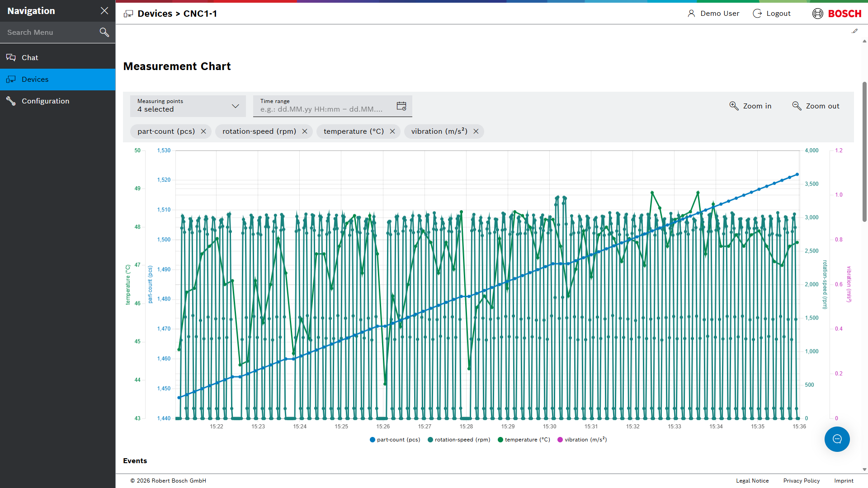Viewport: 868px width, 488px height.
Task: Click the Events section heading
Action: click(x=135, y=461)
